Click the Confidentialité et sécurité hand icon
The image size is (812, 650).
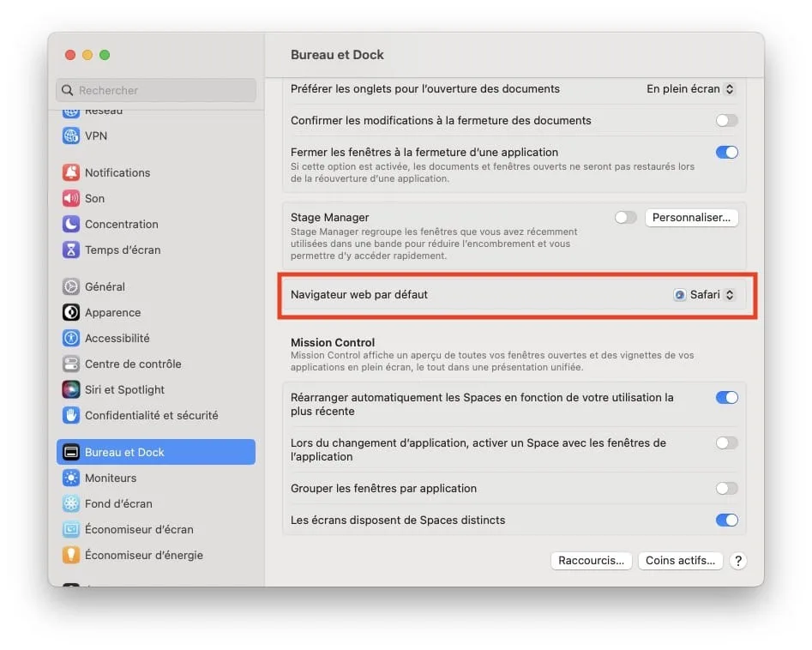pos(71,415)
